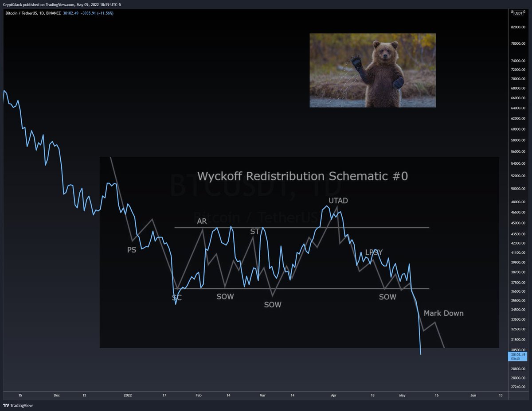Screen dimensions: 532x411
Task: Click the Dec label on time axis
Action: (56, 395)
